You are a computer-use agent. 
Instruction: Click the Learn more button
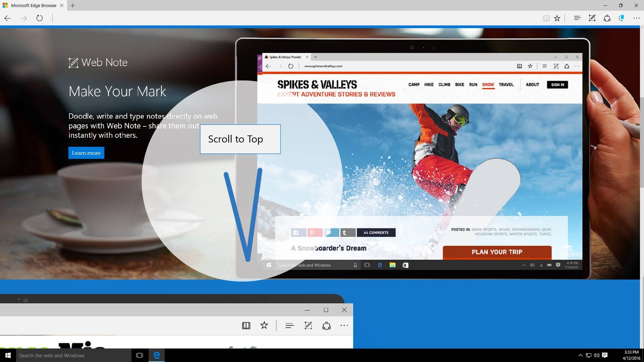[x=86, y=153]
